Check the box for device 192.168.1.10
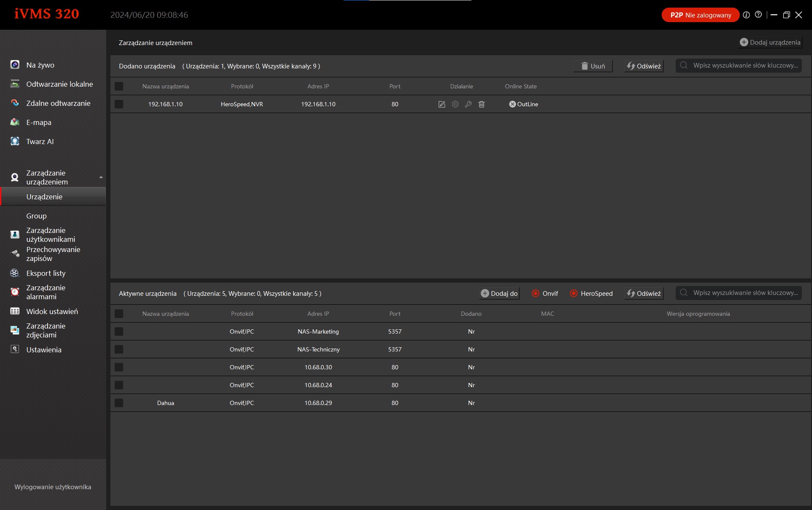The height and width of the screenshot is (510, 812). click(119, 104)
